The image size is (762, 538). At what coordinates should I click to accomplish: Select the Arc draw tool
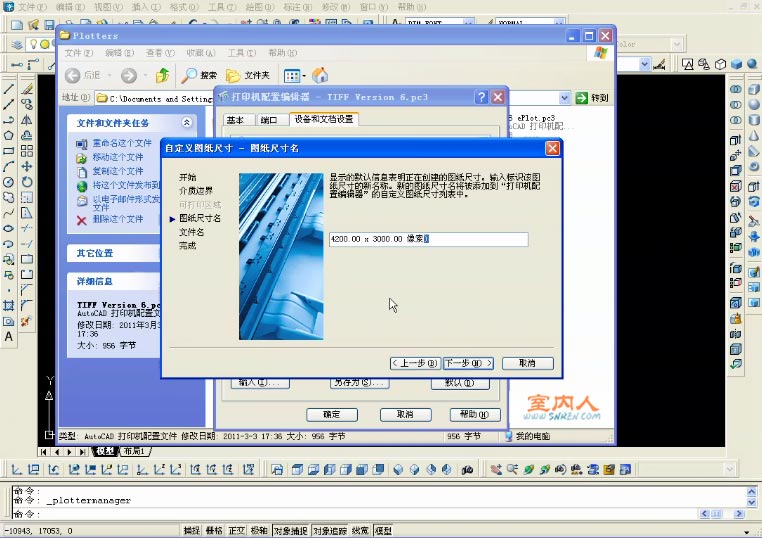[9, 167]
